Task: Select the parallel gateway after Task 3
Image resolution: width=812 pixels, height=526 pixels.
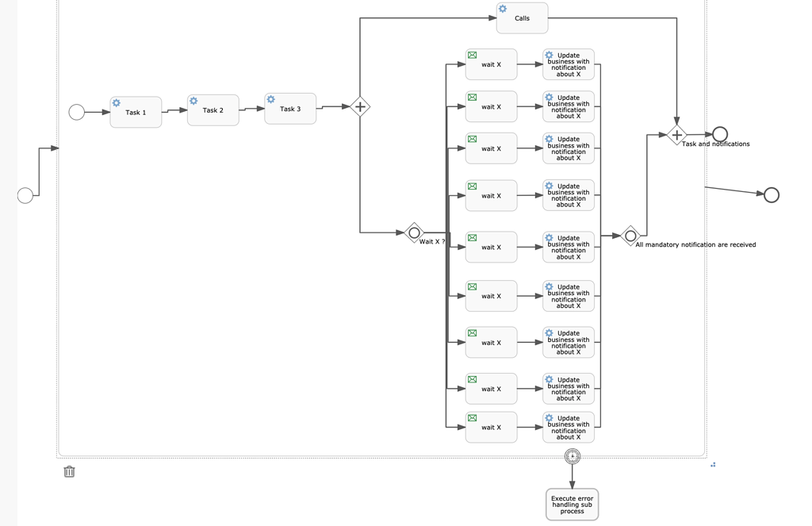Action: [x=359, y=106]
